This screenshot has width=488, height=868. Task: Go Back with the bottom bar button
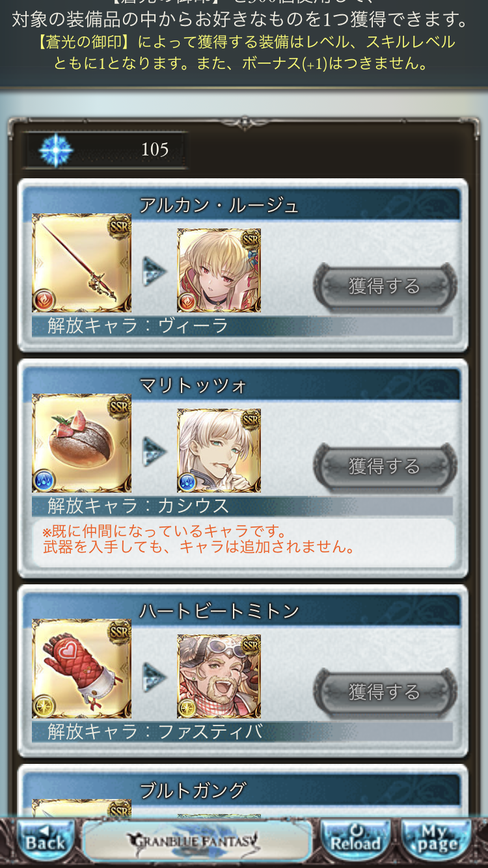click(45, 841)
